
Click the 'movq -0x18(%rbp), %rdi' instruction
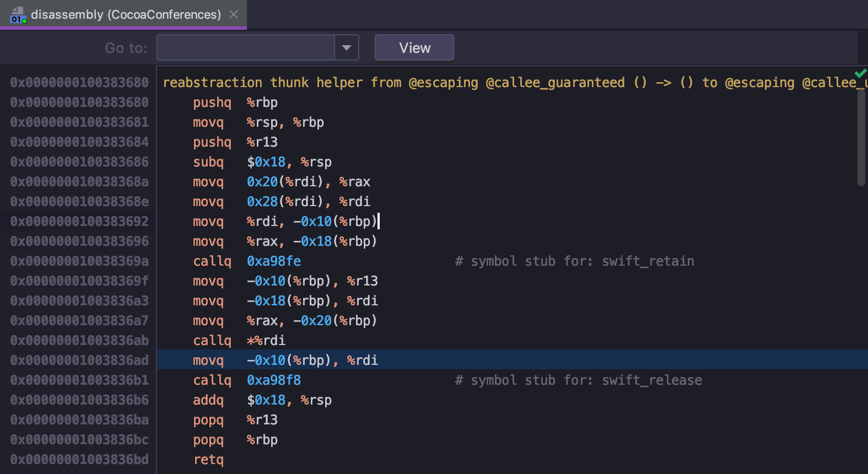tap(285, 301)
